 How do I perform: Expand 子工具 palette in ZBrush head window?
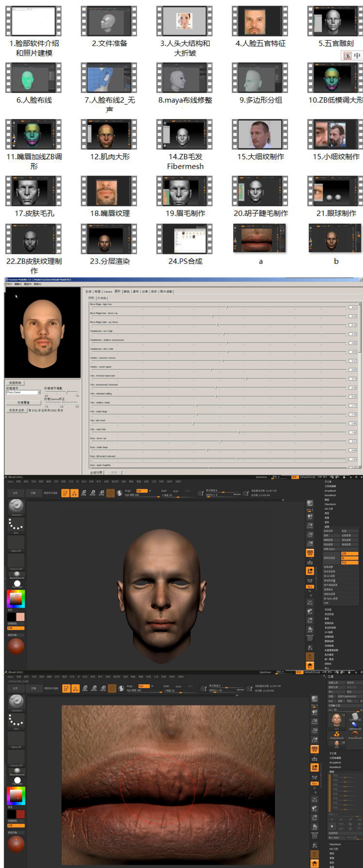point(328,482)
